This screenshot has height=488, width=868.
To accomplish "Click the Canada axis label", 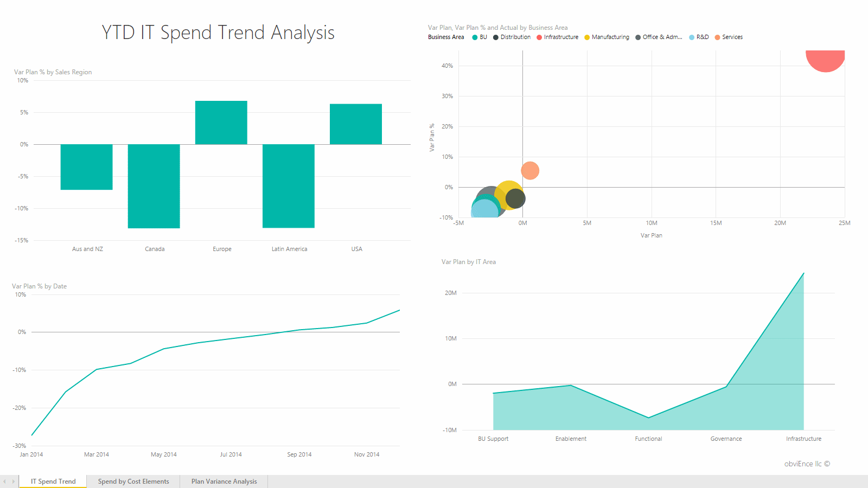I will (155, 249).
